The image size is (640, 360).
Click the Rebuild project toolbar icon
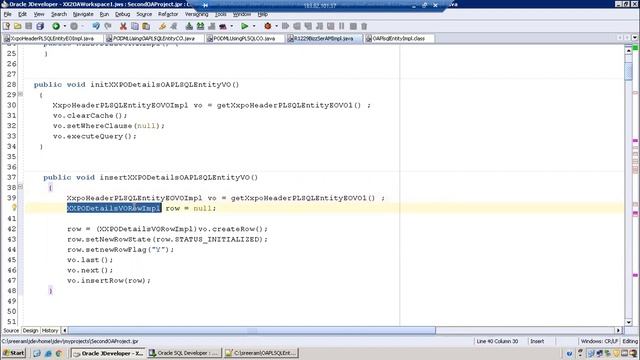pos(200,26)
